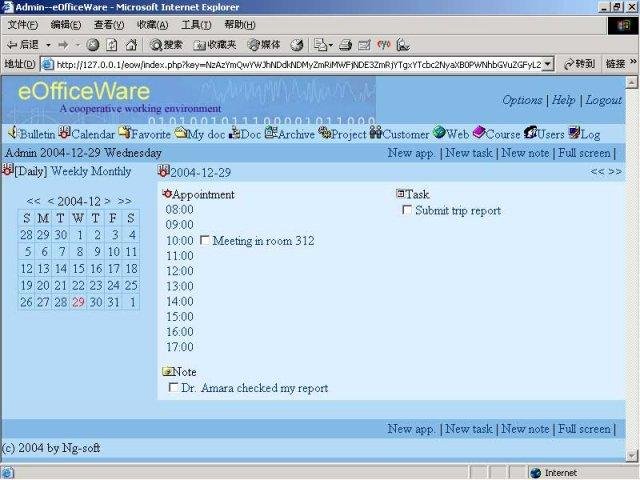Switch to the Monthly calendar view

[x=111, y=171]
